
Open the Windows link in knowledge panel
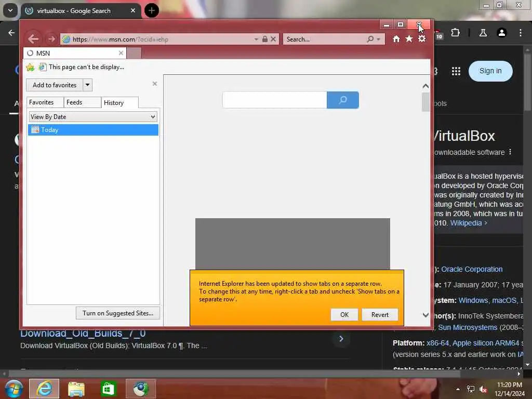click(473, 300)
